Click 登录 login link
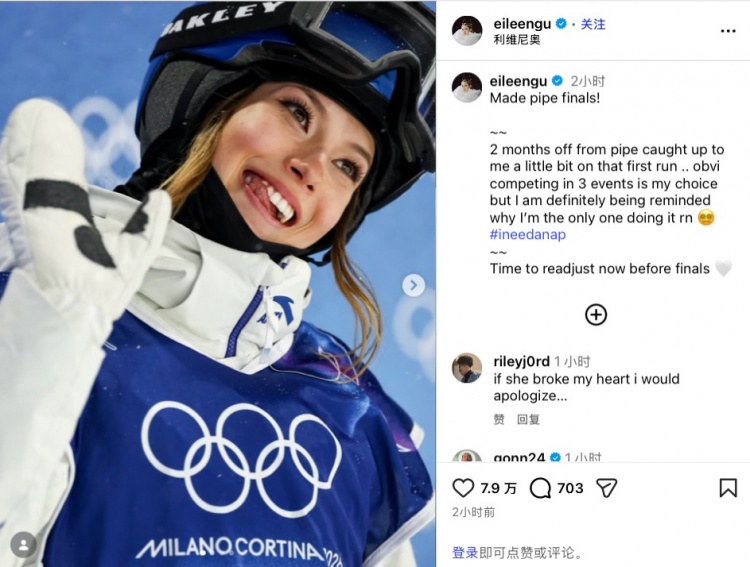This screenshot has width=750, height=567. click(x=465, y=553)
